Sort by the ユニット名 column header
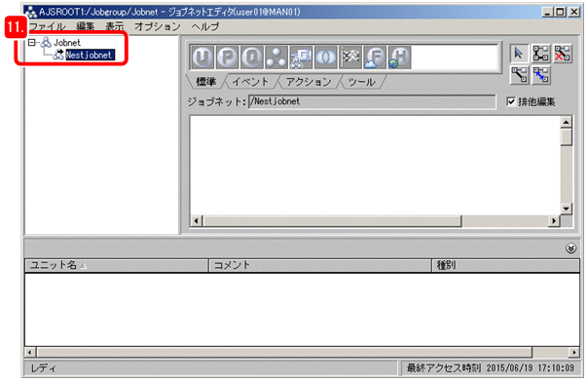 click(x=116, y=265)
